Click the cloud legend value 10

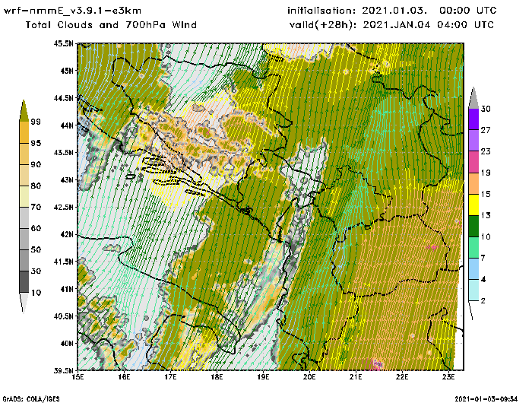pyautogui.click(x=36, y=292)
